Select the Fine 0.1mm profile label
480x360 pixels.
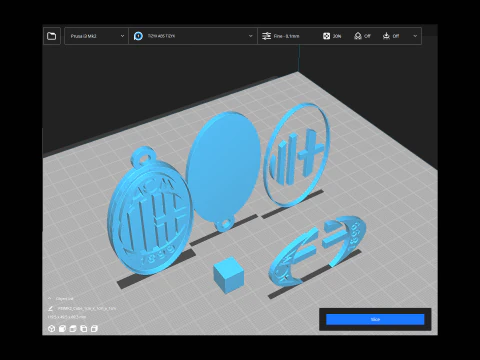[286, 36]
